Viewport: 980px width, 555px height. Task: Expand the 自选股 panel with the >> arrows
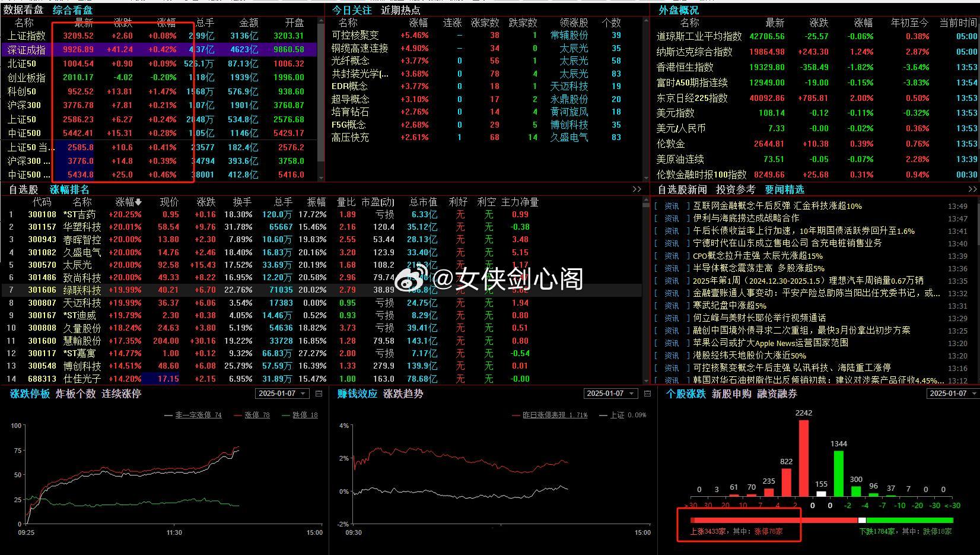[637, 189]
